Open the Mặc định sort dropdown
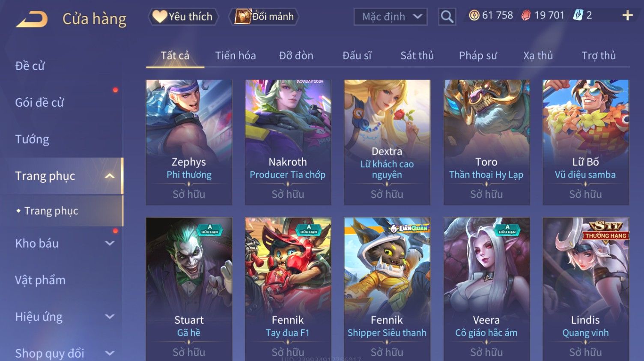The width and height of the screenshot is (644, 361). 391,17
